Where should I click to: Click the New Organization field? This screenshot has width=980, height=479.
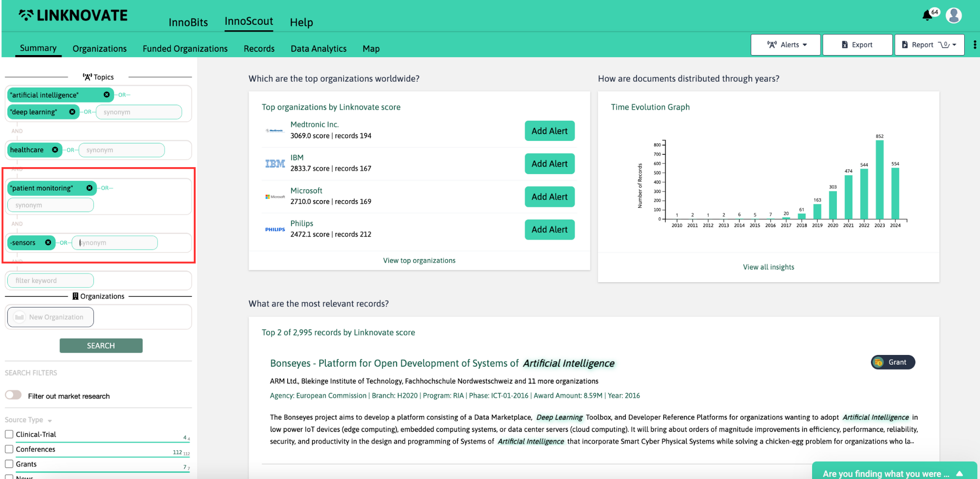tap(50, 317)
